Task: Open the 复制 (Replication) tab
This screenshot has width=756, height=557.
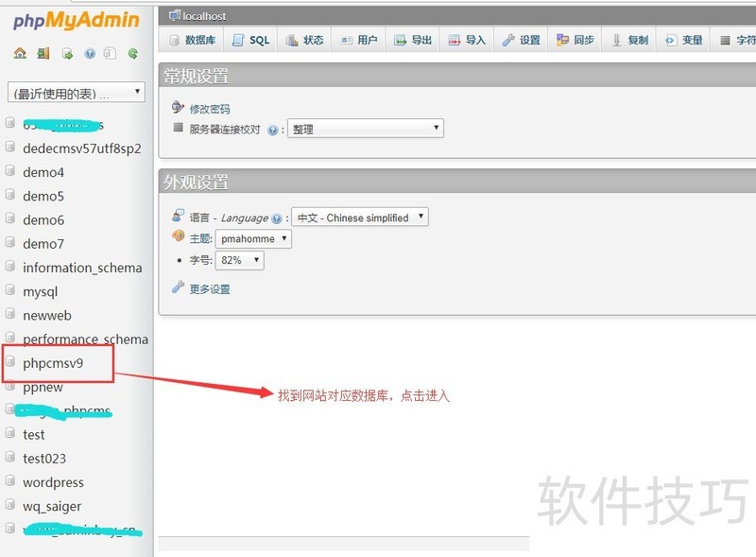Action: click(x=629, y=40)
